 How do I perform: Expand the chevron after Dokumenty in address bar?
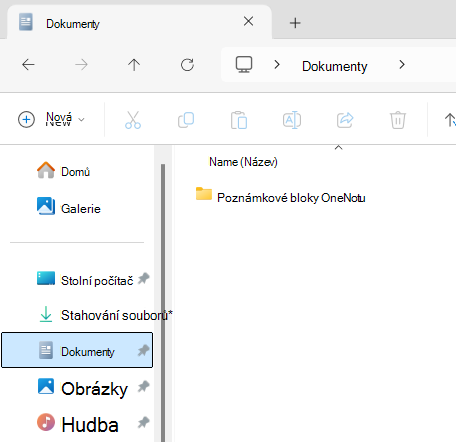[x=402, y=64]
